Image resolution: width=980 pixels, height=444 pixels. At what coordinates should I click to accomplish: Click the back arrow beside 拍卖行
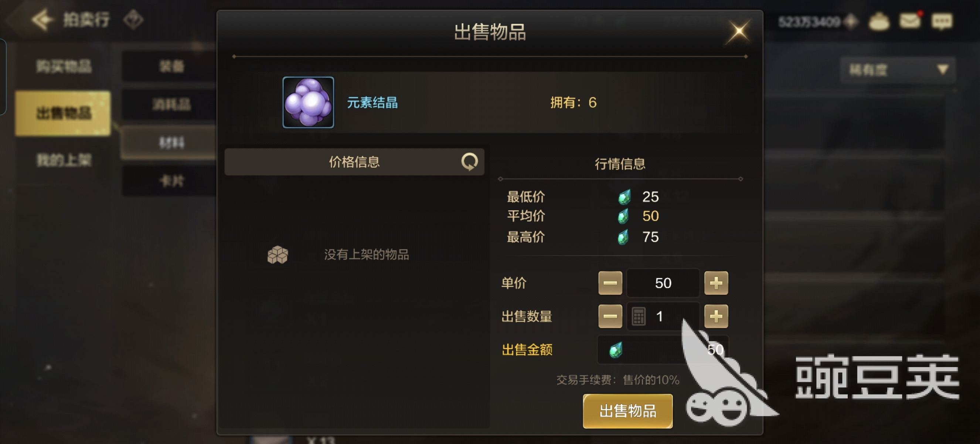(x=42, y=19)
